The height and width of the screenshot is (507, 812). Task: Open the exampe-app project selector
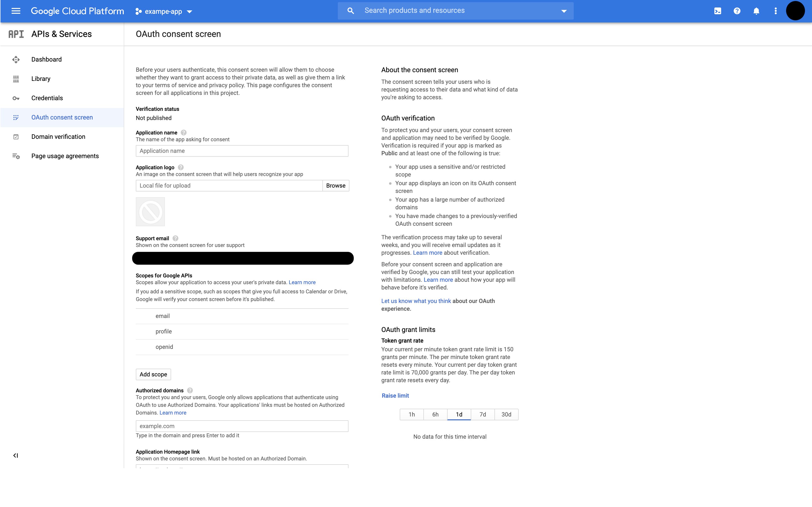tap(164, 11)
